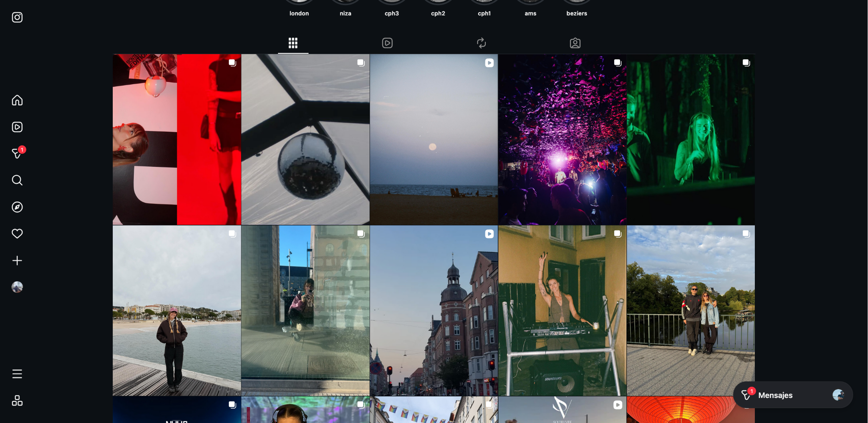
Task: Open the ams story highlight
Action: tap(531, 8)
